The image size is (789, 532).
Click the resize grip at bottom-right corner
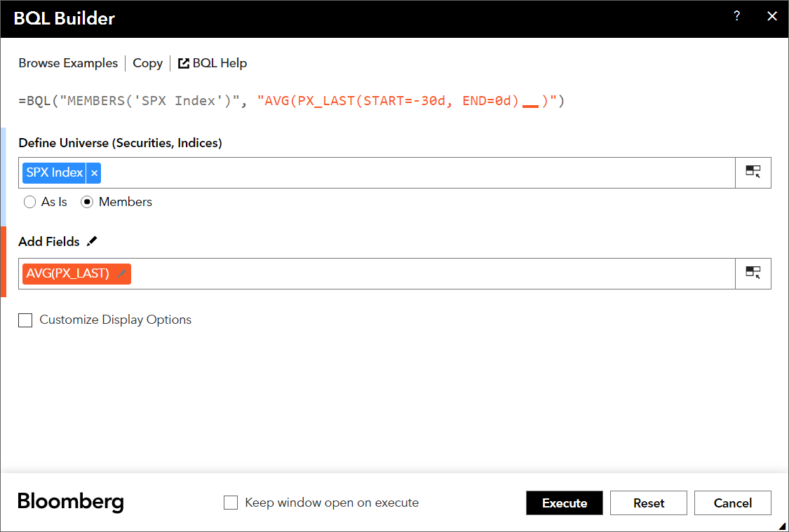click(783, 526)
